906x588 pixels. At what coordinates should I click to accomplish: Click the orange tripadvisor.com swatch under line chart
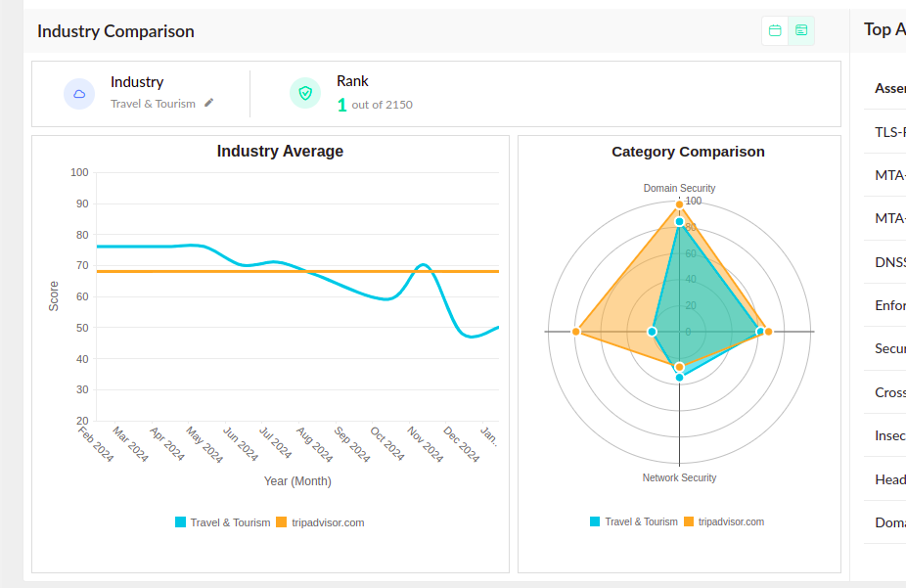click(x=282, y=522)
